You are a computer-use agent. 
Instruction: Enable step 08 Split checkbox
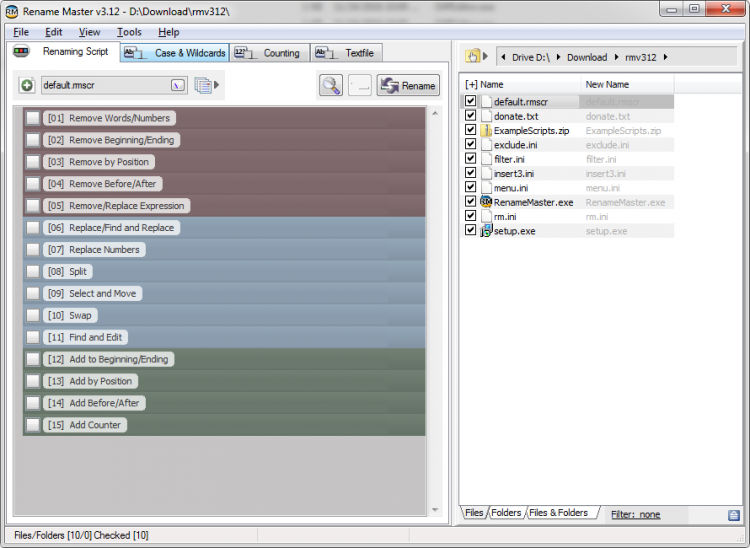[x=33, y=272]
